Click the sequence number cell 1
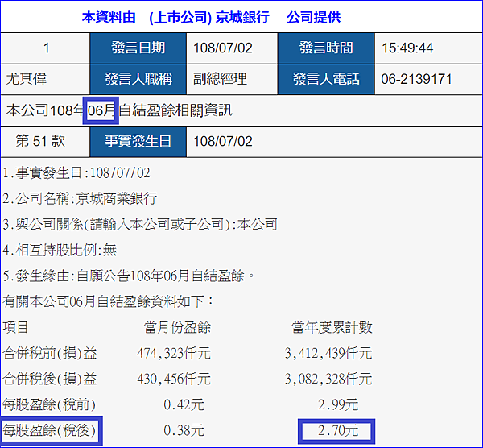The image size is (483, 448). point(46,48)
